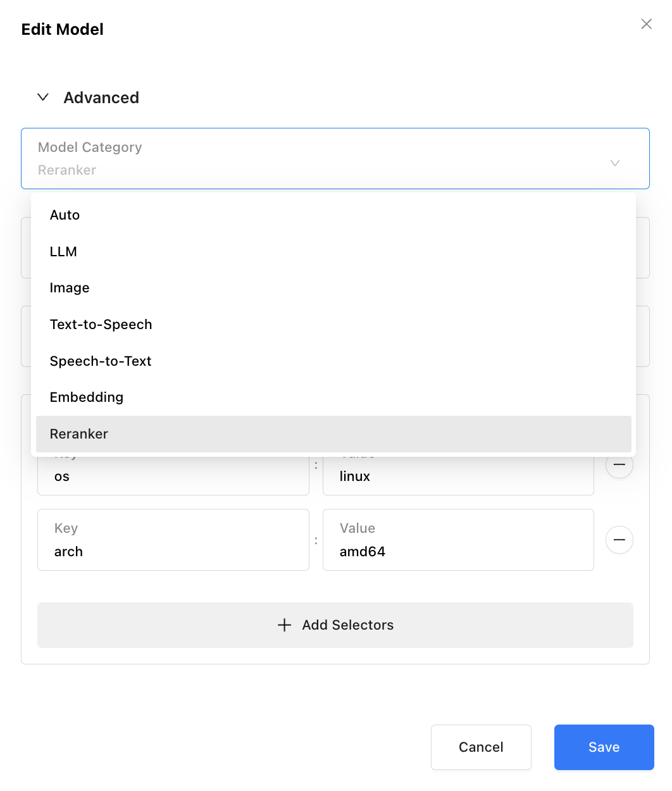Click the Model Category dropdown arrow
672x791 pixels.
[614, 163]
